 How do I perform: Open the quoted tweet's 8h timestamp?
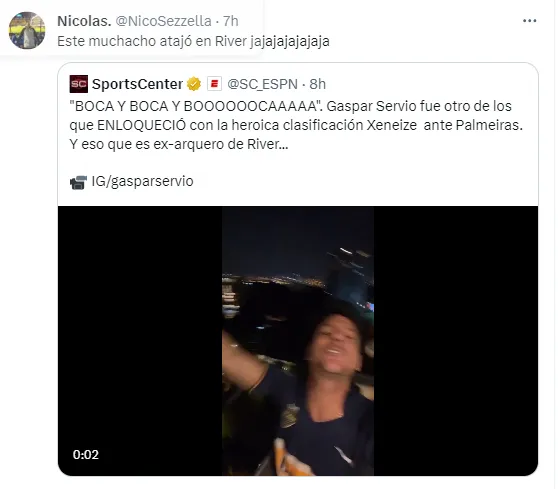click(317, 84)
